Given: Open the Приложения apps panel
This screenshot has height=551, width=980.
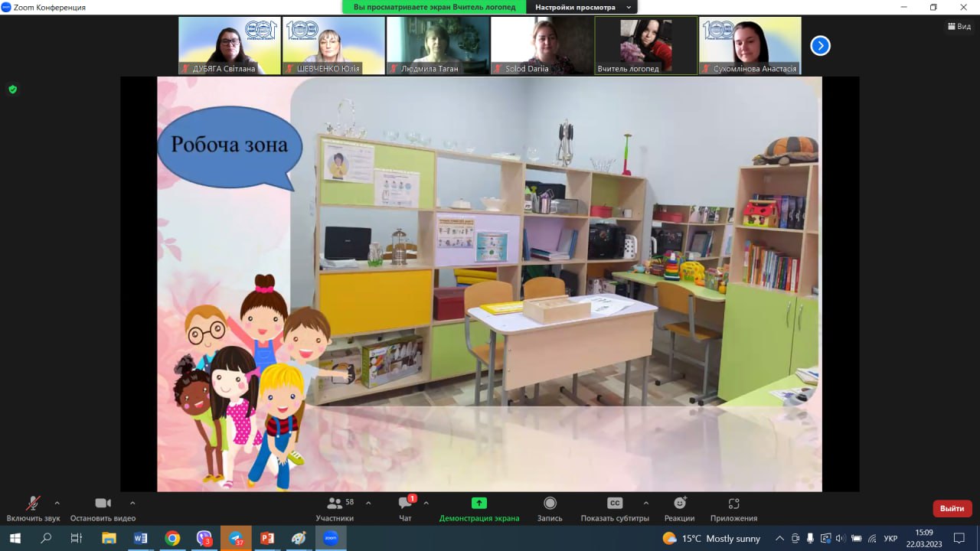Looking at the screenshot, I should (733, 508).
